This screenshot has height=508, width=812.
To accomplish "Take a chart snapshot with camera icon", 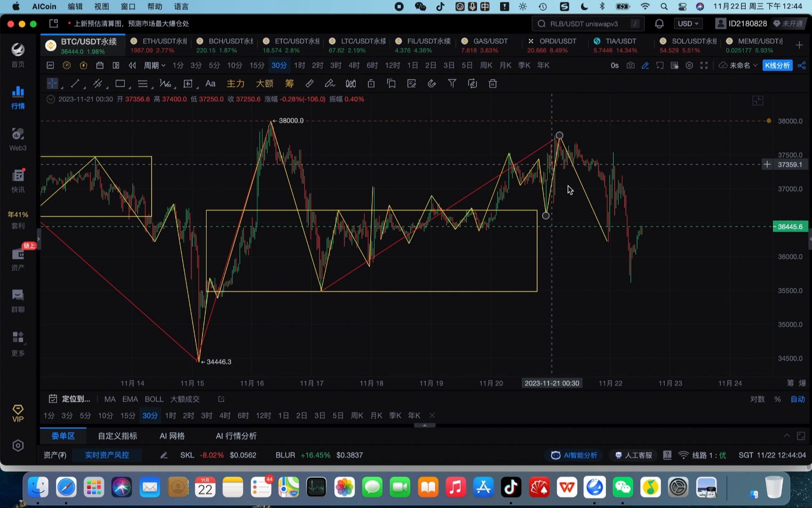I will [x=630, y=65].
